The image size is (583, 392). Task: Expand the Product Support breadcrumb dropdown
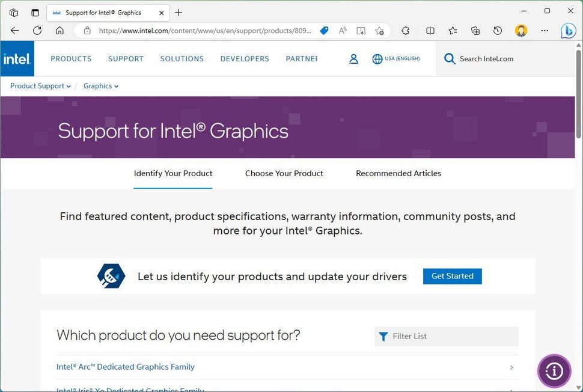point(40,86)
